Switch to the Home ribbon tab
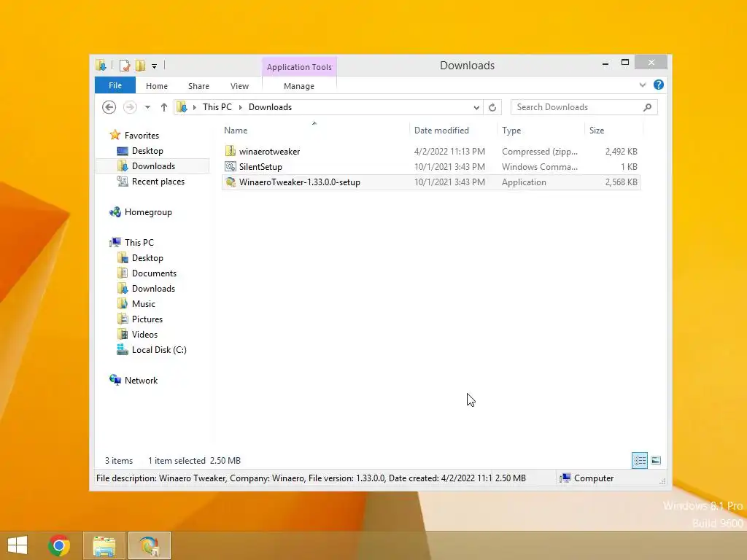This screenshot has width=747, height=560. [157, 86]
